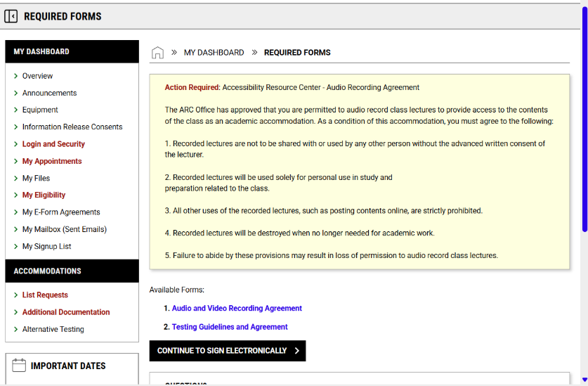Open My Mailbox (Sent Emails)
Image resolution: width=588 pixels, height=386 pixels.
coord(65,229)
